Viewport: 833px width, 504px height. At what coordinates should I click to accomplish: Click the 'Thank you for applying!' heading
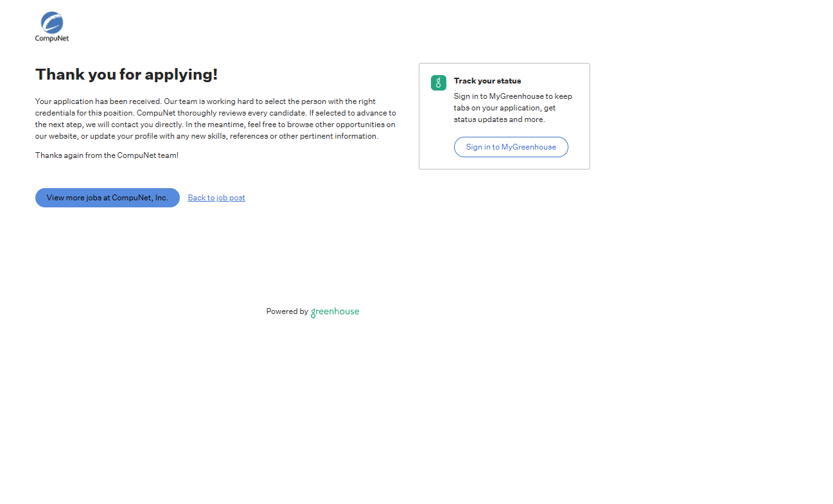click(127, 74)
